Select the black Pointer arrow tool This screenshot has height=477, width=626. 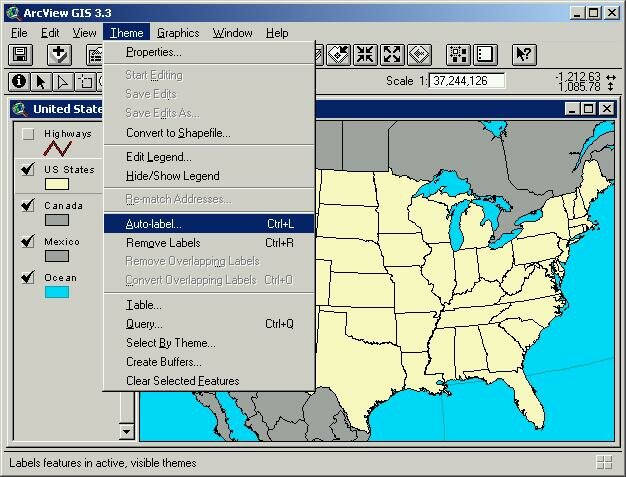tap(41, 82)
